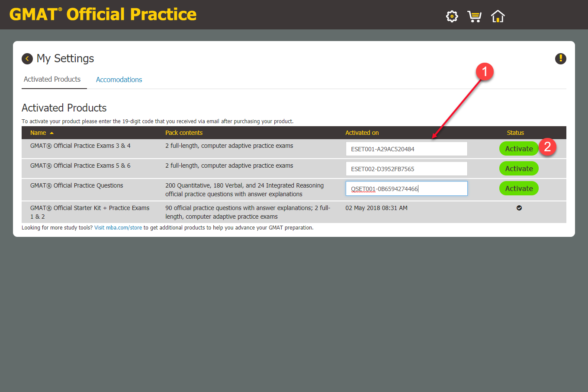Activate Practice Exams 5 & 6
The height and width of the screenshot is (392, 588).
pos(519,168)
